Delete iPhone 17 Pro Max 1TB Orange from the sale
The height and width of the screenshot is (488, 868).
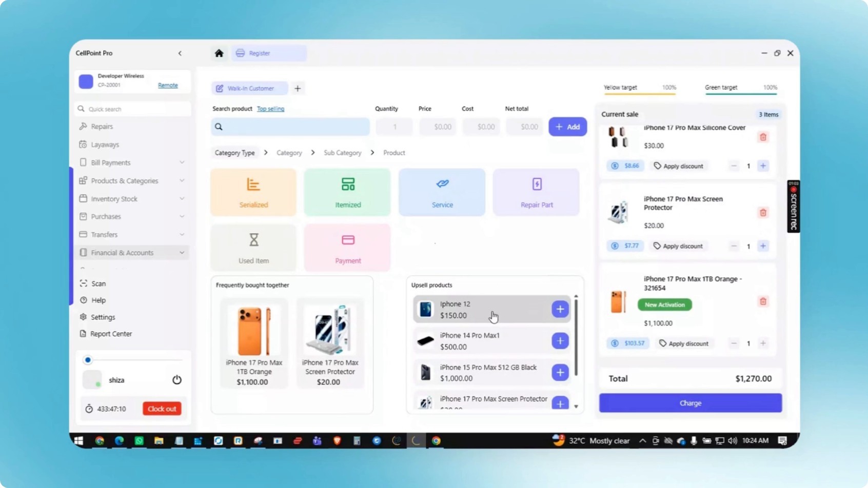tap(763, 301)
